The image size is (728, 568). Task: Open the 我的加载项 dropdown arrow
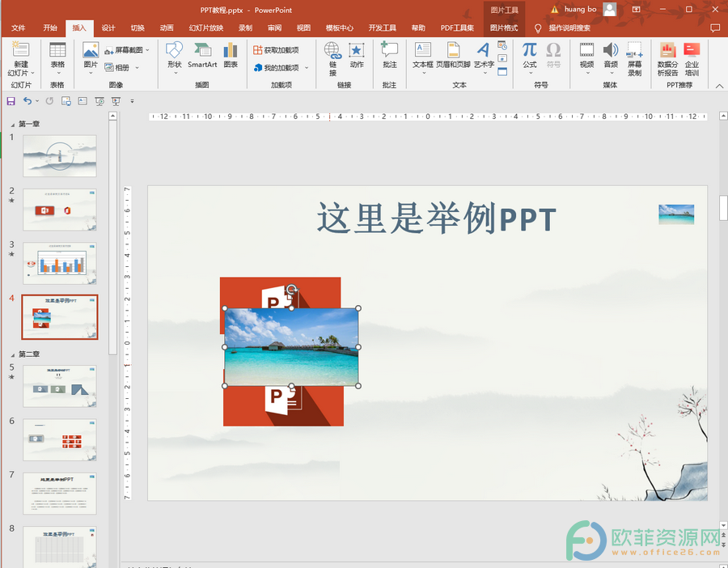pos(307,68)
